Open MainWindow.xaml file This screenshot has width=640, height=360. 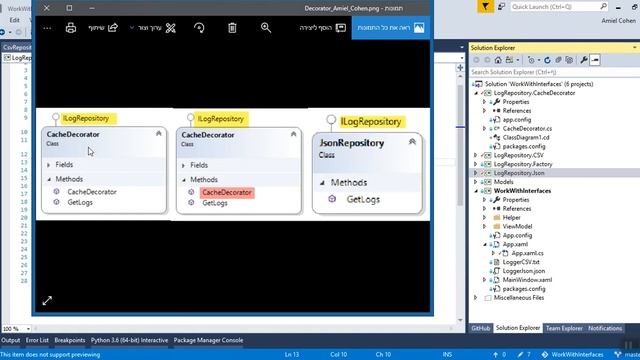tap(527, 280)
